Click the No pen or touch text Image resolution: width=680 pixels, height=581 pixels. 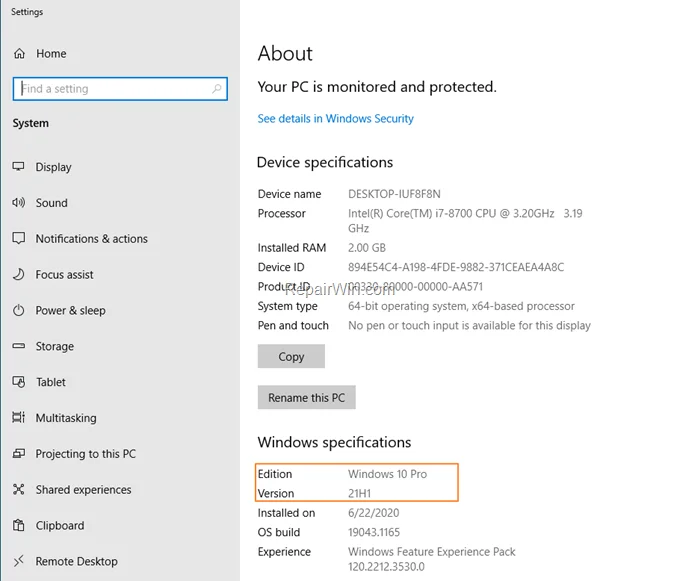click(x=469, y=326)
